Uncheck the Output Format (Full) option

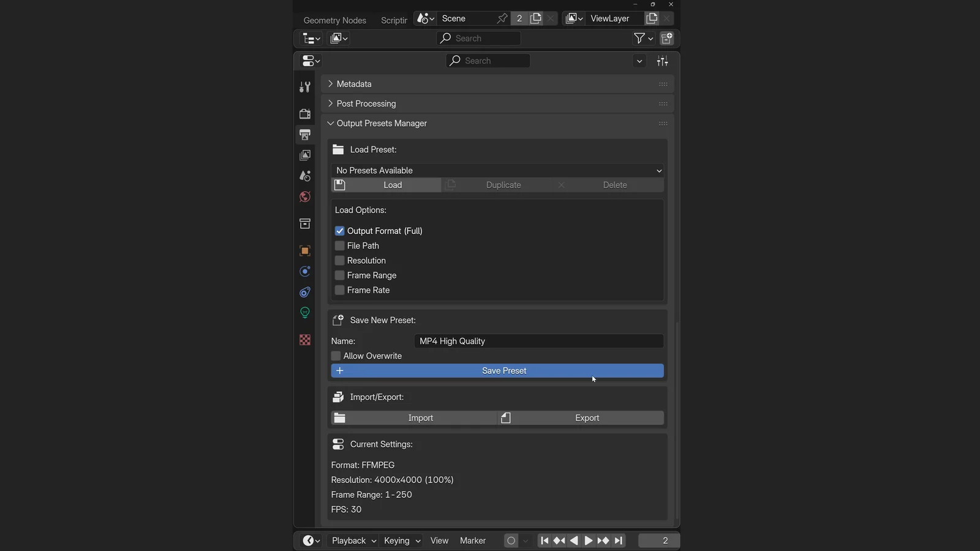coord(340,231)
